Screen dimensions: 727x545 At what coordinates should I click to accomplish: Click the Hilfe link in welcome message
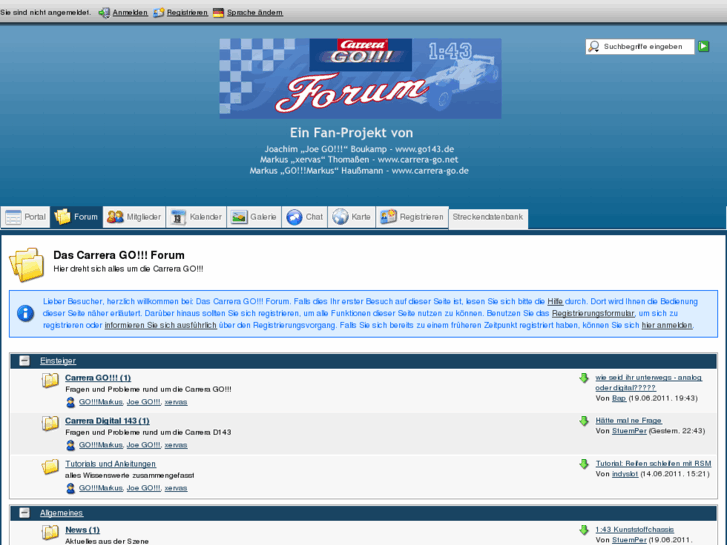click(555, 301)
